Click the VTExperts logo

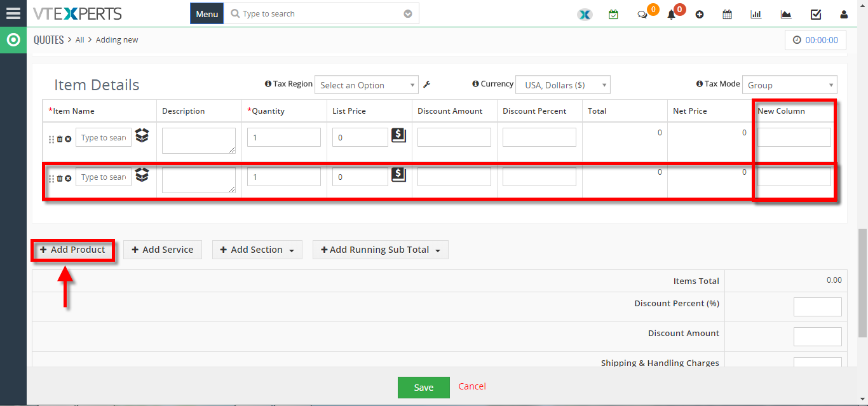[x=78, y=13]
